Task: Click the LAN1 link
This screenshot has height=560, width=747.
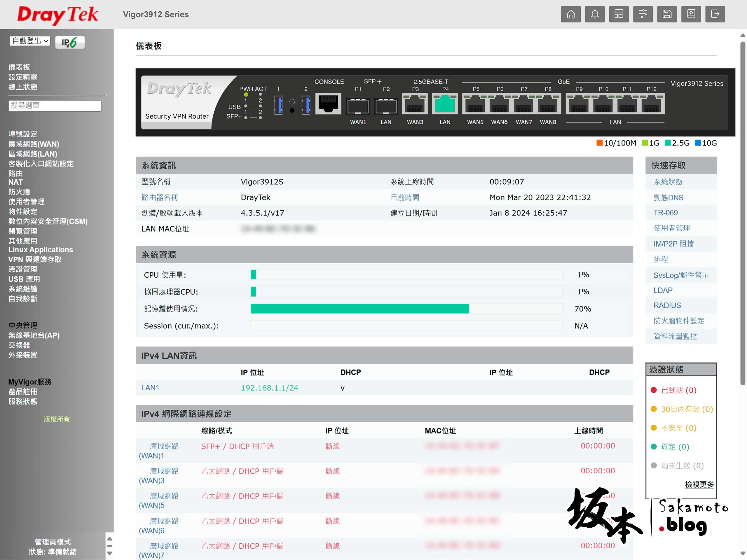Action: pyautogui.click(x=150, y=388)
